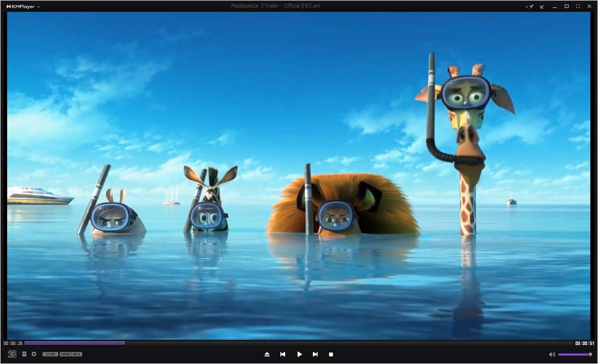Minimize the KMPlayer window
The height and width of the screenshot is (364, 598).
pos(555,7)
